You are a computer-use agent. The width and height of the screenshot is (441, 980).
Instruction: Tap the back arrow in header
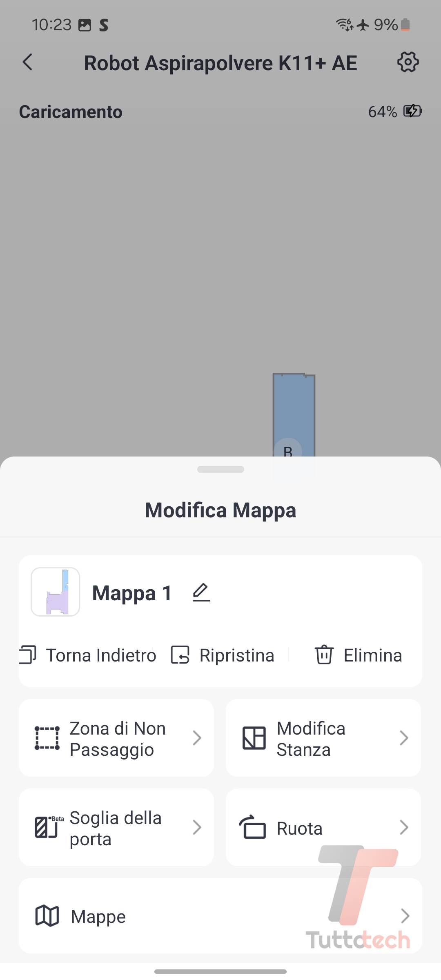coord(28,62)
